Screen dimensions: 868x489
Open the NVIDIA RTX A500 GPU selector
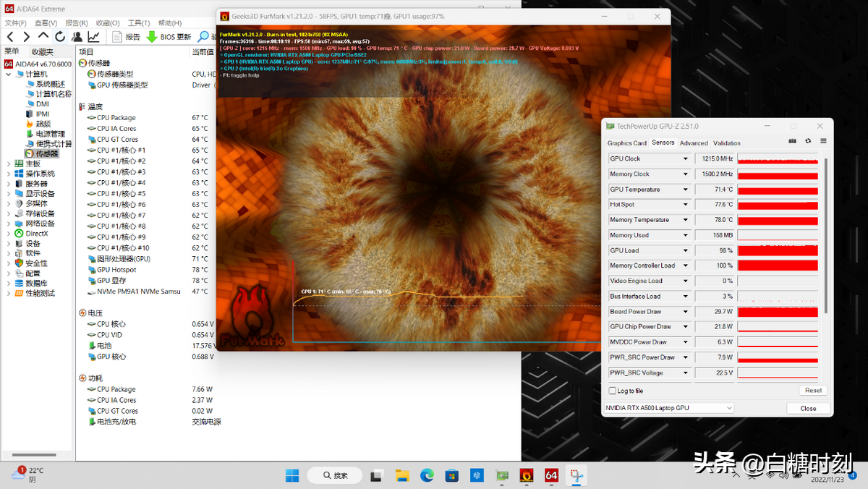pos(669,408)
